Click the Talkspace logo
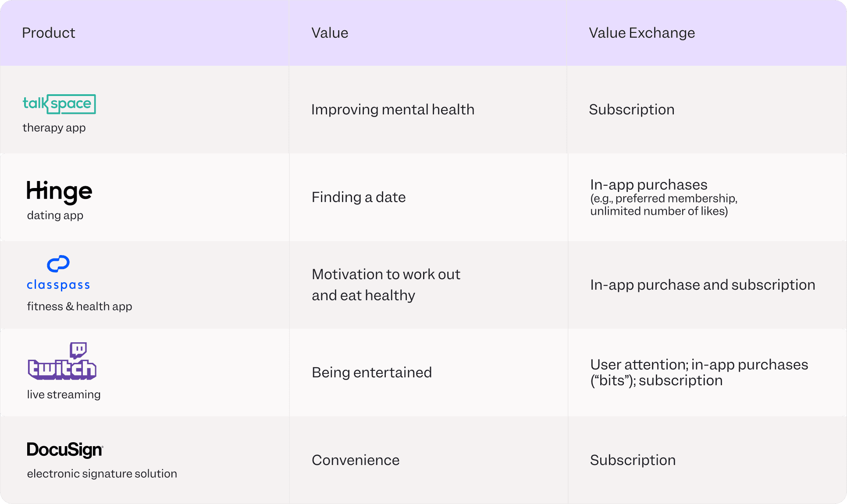847x504 pixels. coord(59,104)
